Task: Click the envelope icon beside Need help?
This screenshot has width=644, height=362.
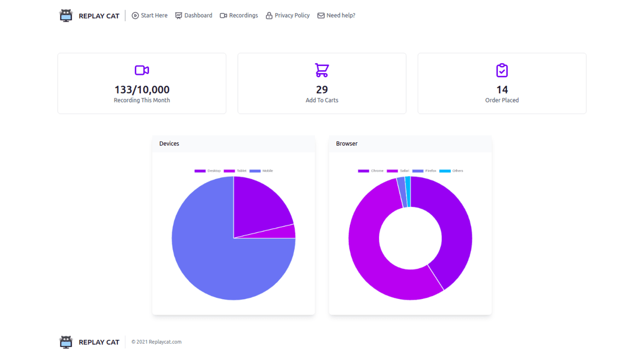Action: pyautogui.click(x=320, y=15)
